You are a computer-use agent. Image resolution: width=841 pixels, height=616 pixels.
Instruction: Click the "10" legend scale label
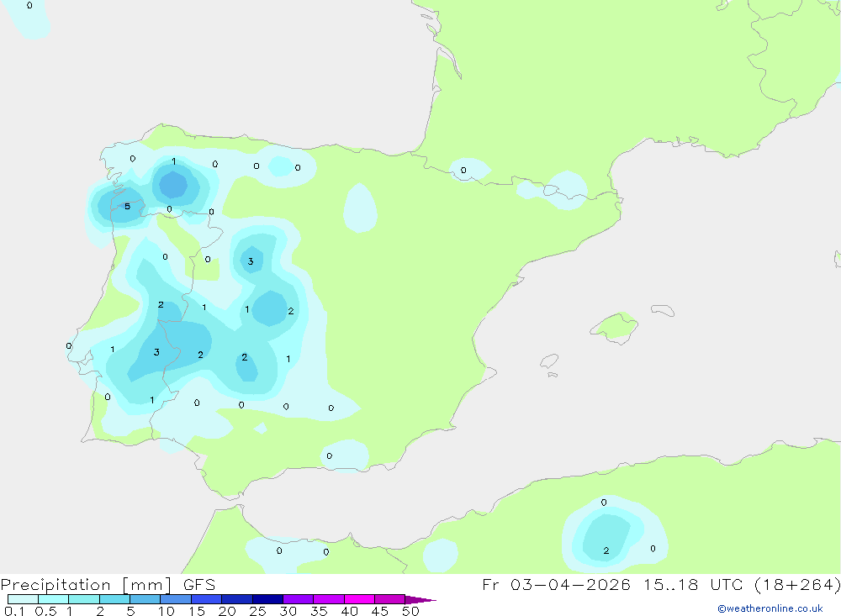pyautogui.click(x=167, y=611)
